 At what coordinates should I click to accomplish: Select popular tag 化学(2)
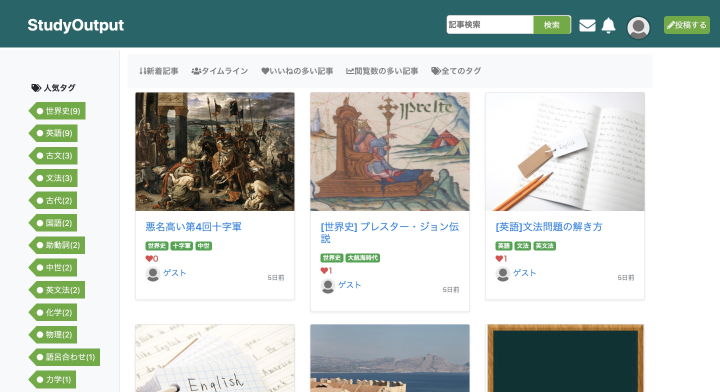coord(53,313)
